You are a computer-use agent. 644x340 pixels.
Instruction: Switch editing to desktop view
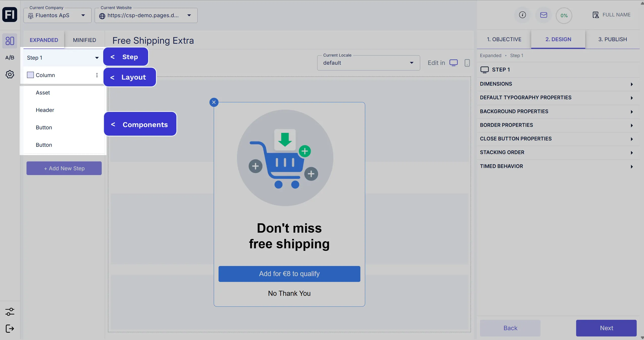[453, 63]
